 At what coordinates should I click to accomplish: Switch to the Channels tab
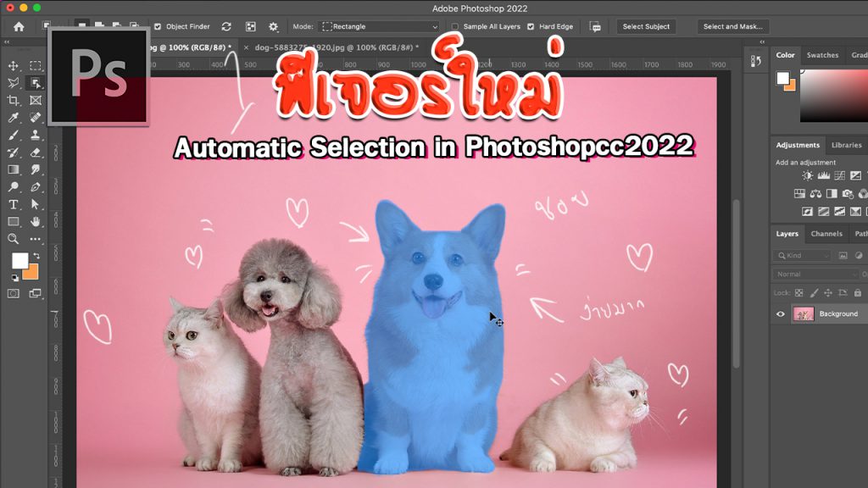click(826, 234)
